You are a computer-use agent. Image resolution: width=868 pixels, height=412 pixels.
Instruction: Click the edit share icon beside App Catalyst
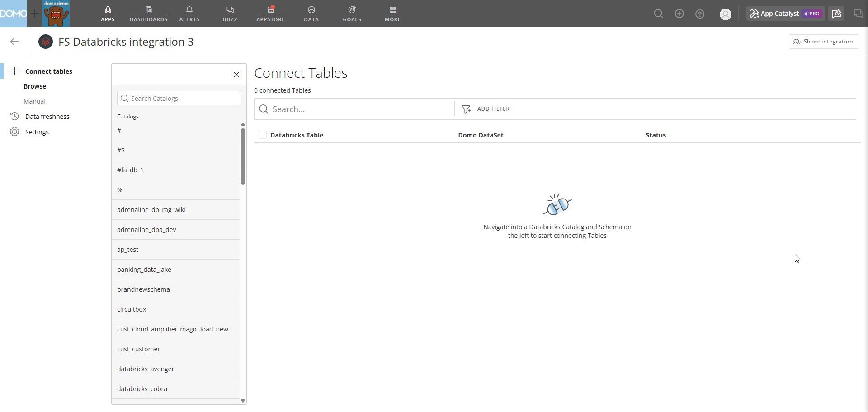[x=837, y=14]
